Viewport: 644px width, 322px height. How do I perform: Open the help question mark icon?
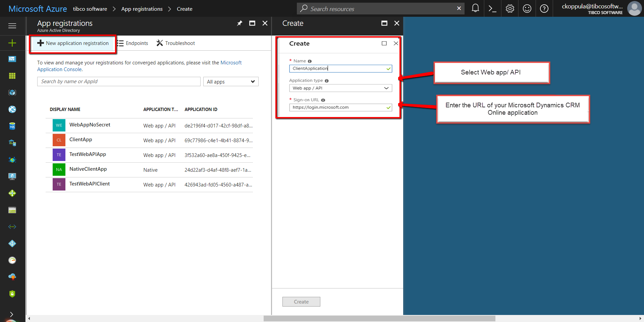(544, 8)
